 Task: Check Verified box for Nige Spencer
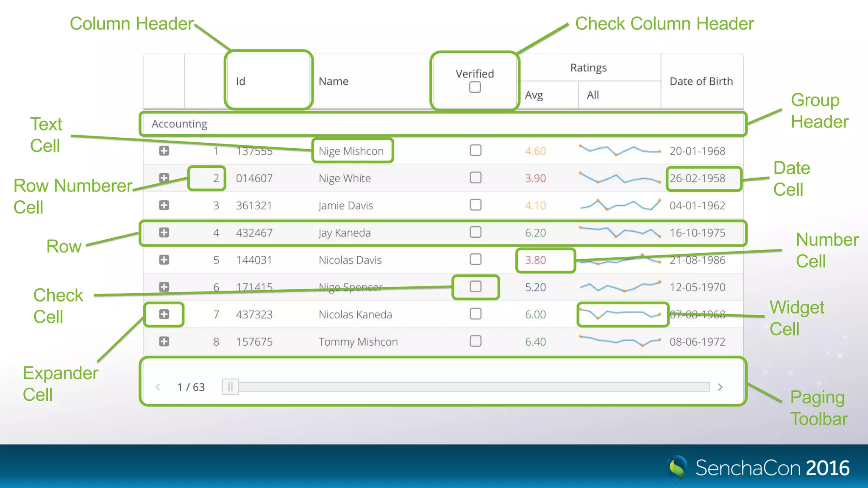pyautogui.click(x=476, y=287)
